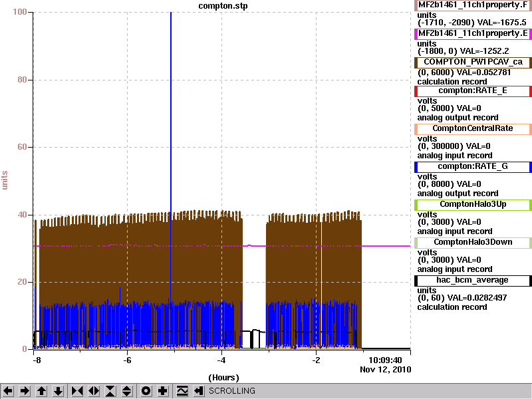Pan the plot left with the left arrow
Viewport: 532px width, 399px height.
pyautogui.click(x=8, y=391)
